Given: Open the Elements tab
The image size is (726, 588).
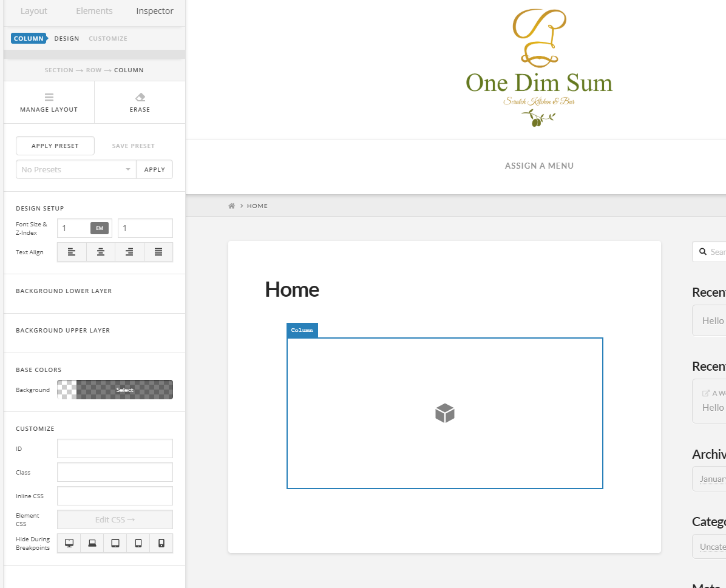Looking at the screenshot, I should click(x=94, y=11).
